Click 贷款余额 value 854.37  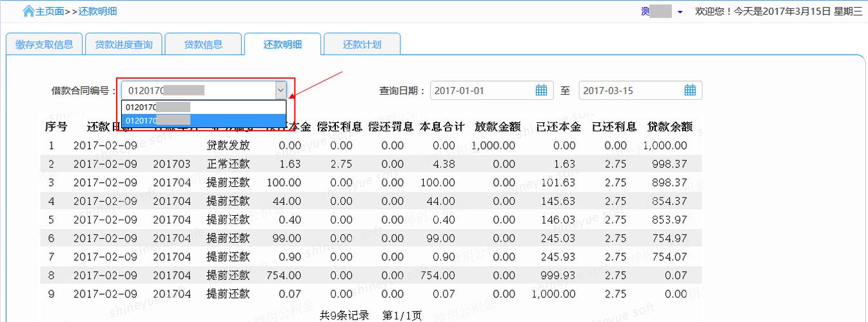click(x=668, y=202)
